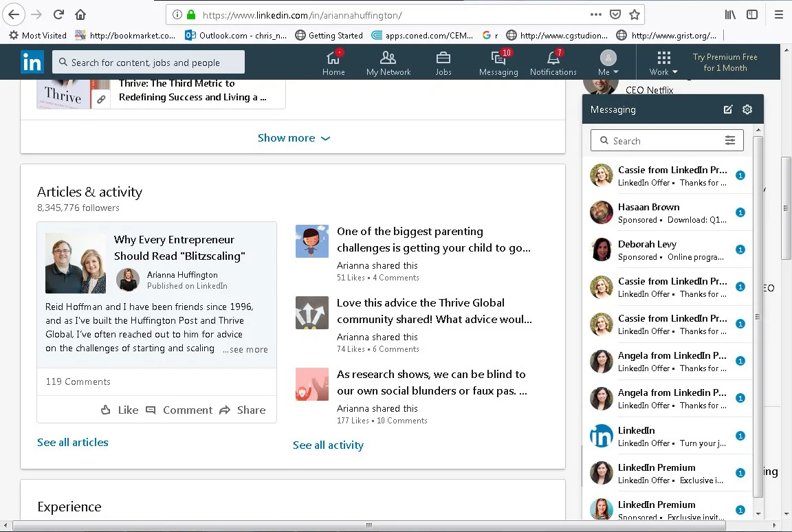The width and height of the screenshot is (792, 532).
Task: Compose a new message icon
Action: pos(728,109)
